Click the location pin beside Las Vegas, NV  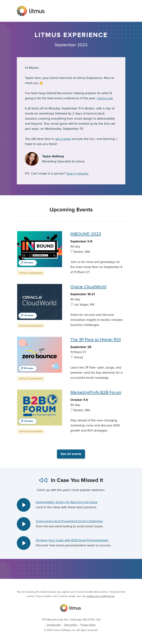72,304
